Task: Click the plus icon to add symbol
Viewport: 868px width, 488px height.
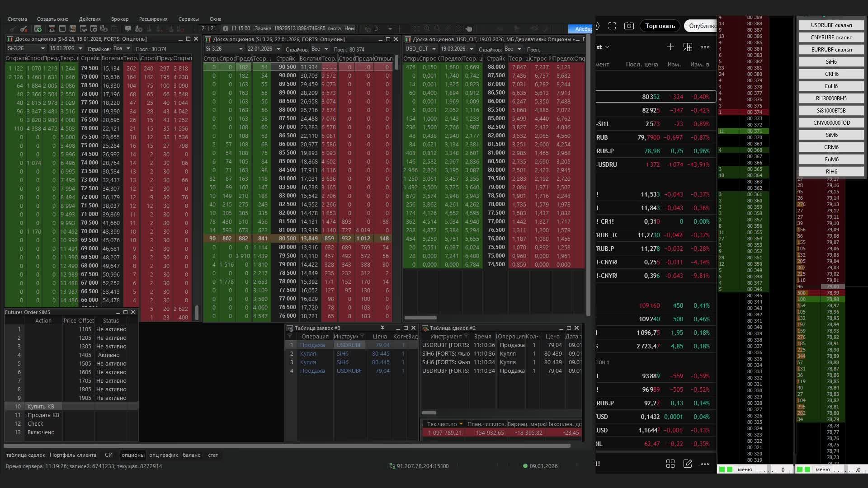Action: (670, 47)
